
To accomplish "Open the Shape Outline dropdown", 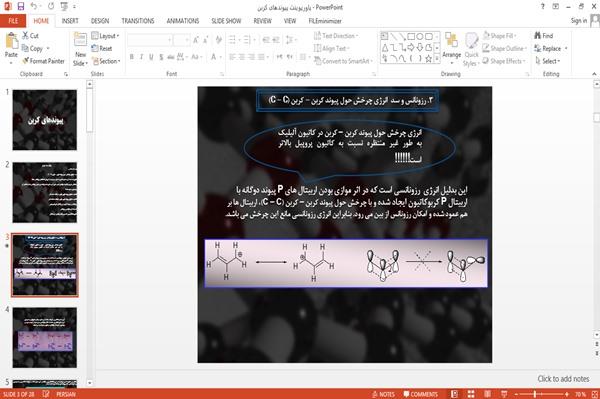I will 504,48.
